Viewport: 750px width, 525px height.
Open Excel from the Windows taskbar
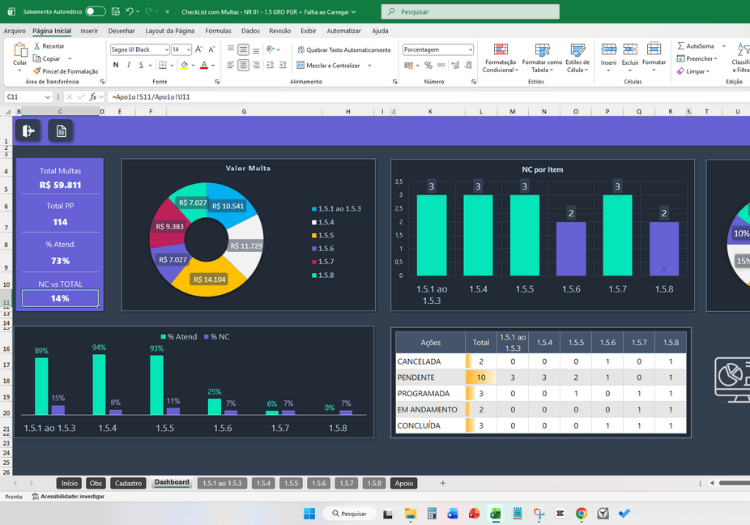tap(495, 514)
